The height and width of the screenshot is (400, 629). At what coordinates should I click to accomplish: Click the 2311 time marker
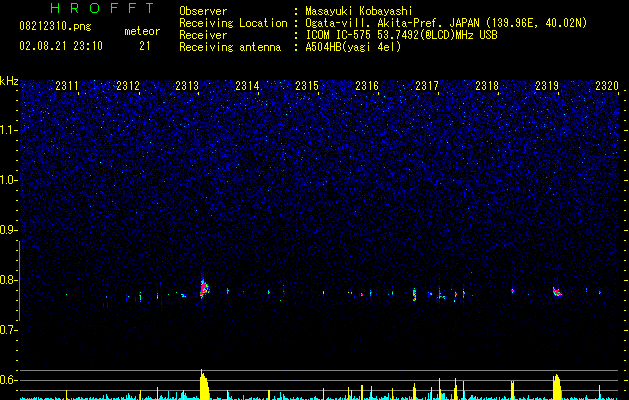click(67, 86)
